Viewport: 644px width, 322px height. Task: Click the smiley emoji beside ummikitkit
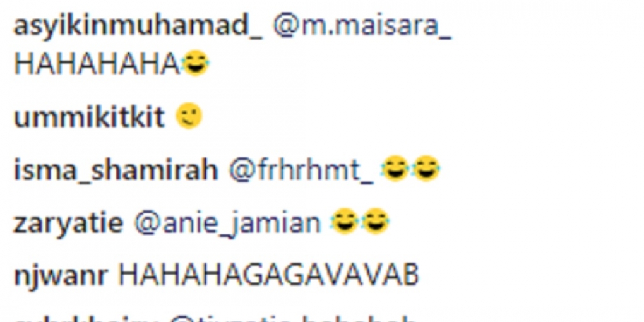tap(189, 116)
